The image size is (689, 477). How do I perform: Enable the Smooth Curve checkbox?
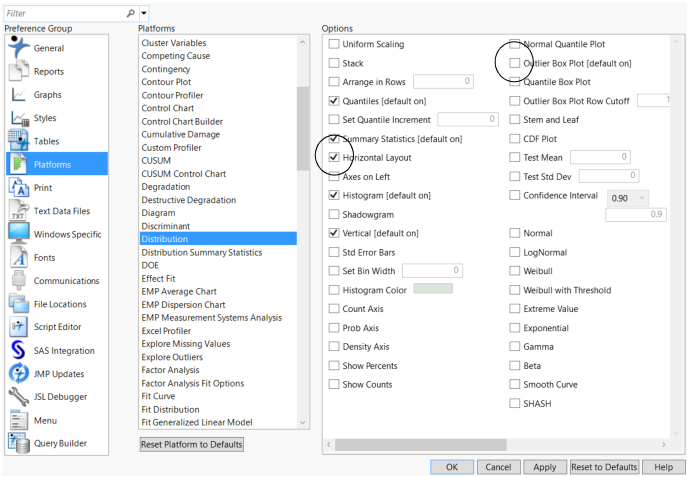coord(515,384)
